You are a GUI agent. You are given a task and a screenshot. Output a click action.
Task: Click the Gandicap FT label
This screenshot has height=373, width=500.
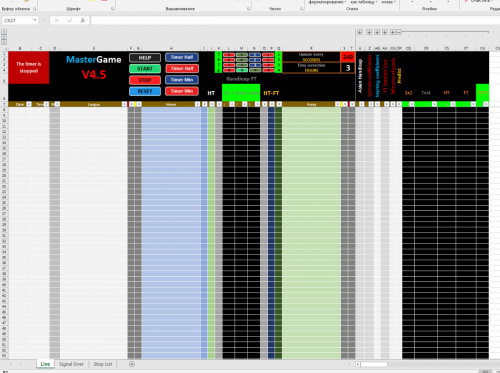click(241, 79)
